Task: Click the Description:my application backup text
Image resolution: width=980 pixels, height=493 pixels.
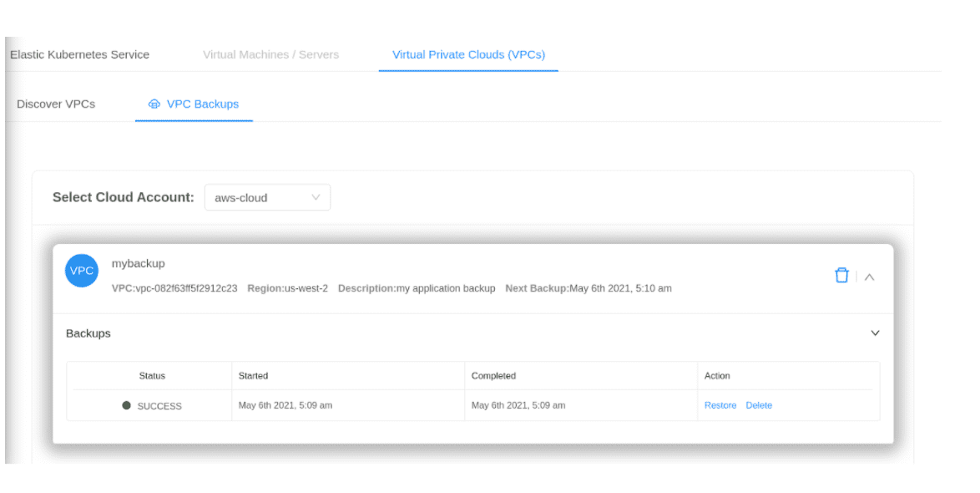Action: [x=417, y=288]
